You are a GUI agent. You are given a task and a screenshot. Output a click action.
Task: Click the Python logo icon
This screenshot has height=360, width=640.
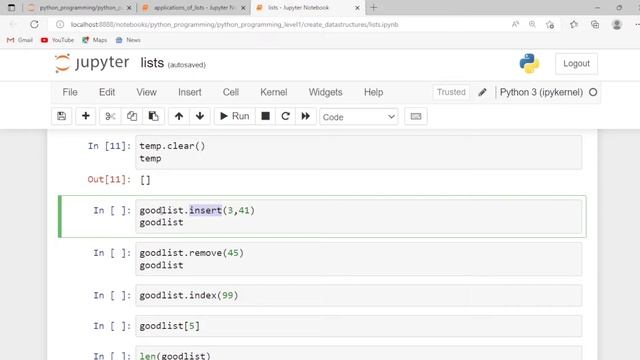(529, 64)
